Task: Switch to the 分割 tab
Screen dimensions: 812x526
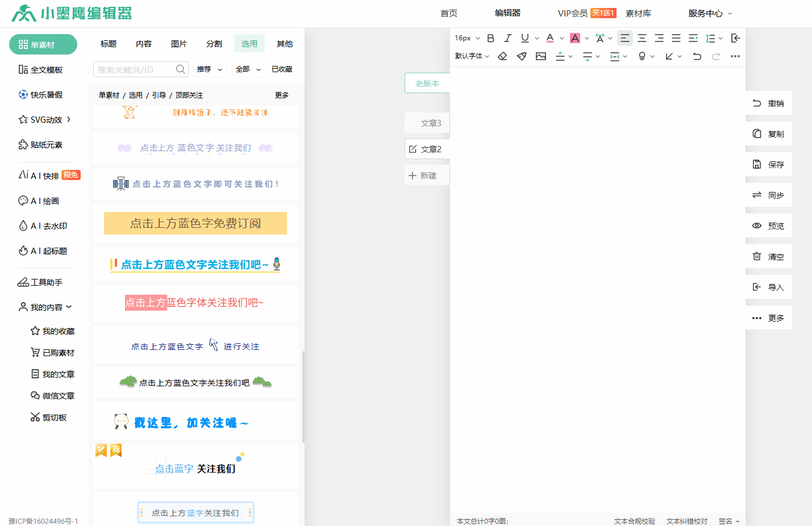Action: tap(214, 44)
